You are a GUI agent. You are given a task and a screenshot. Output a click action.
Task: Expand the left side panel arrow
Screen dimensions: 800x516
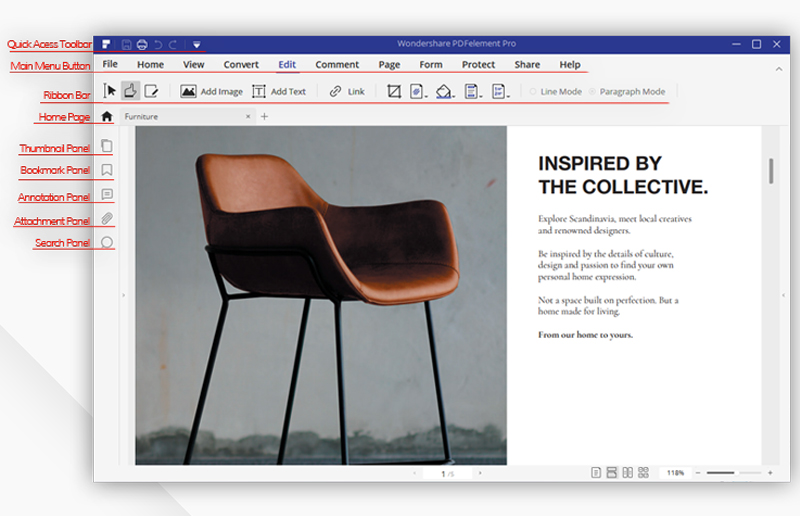click(123, 295)
